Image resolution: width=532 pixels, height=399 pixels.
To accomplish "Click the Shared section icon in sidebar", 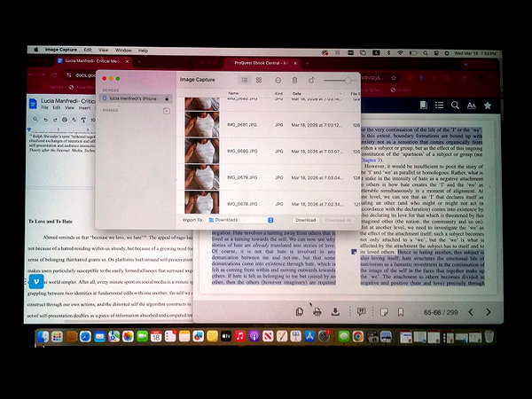I will click(x=167, y=111).
